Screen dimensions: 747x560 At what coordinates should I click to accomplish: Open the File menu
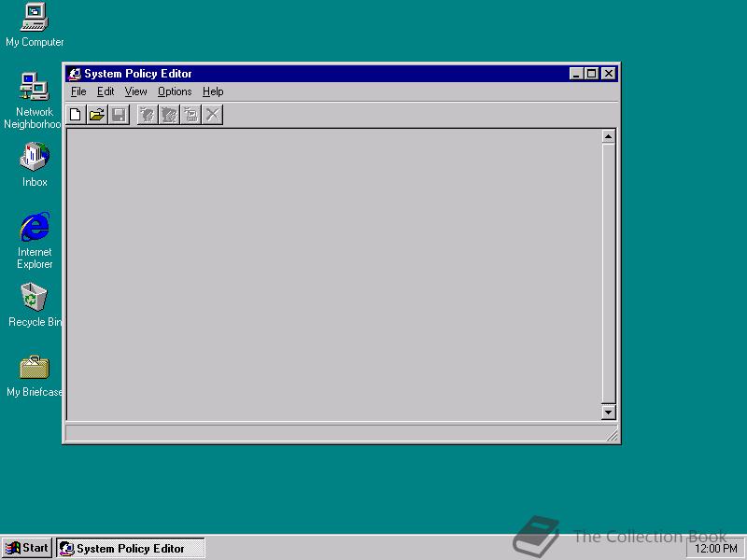tap(78, 91)
